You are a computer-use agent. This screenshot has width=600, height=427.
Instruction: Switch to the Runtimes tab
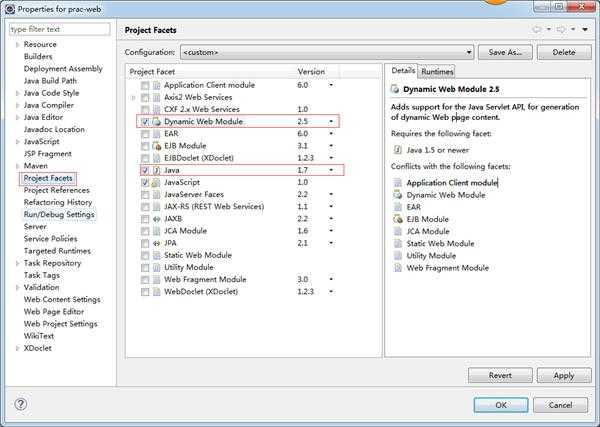(437, 72)
